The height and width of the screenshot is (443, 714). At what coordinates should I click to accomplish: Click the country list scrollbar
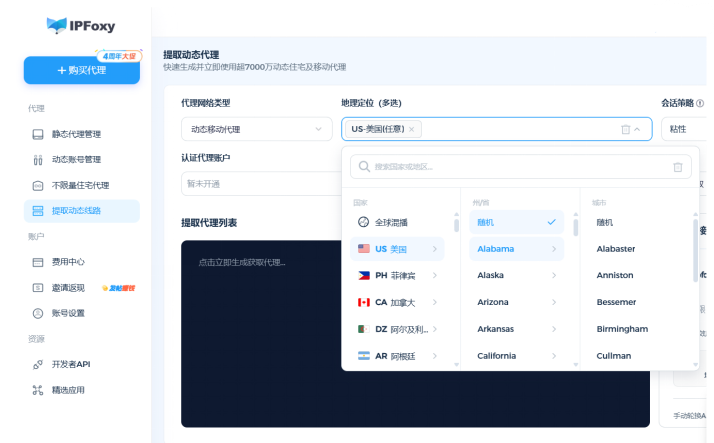click(x=456, y=225)
